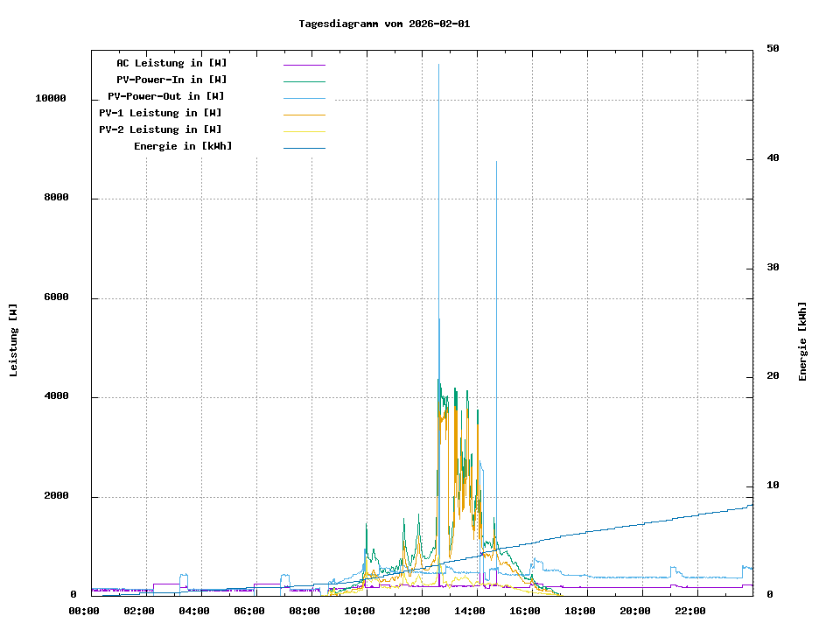
Task: Click the 4000 tick on power axis
Action: pyautogui.click(x=56, y=397)
